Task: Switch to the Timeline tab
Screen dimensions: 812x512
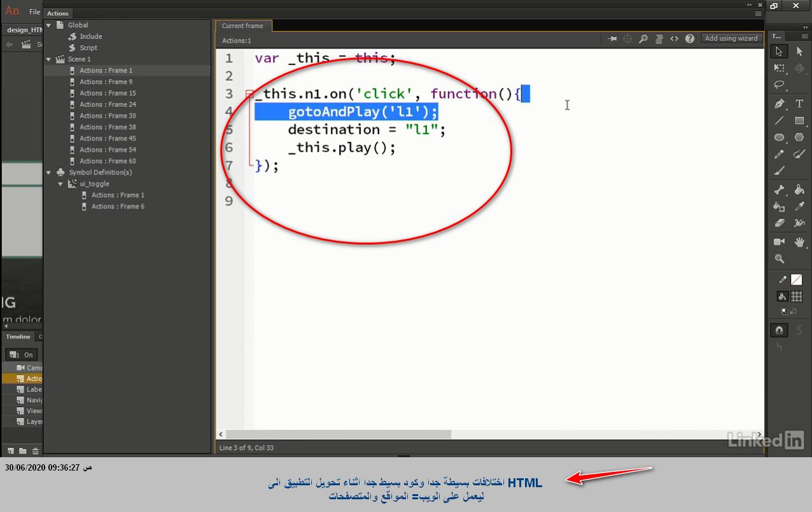Action: (x=18, y=337)
